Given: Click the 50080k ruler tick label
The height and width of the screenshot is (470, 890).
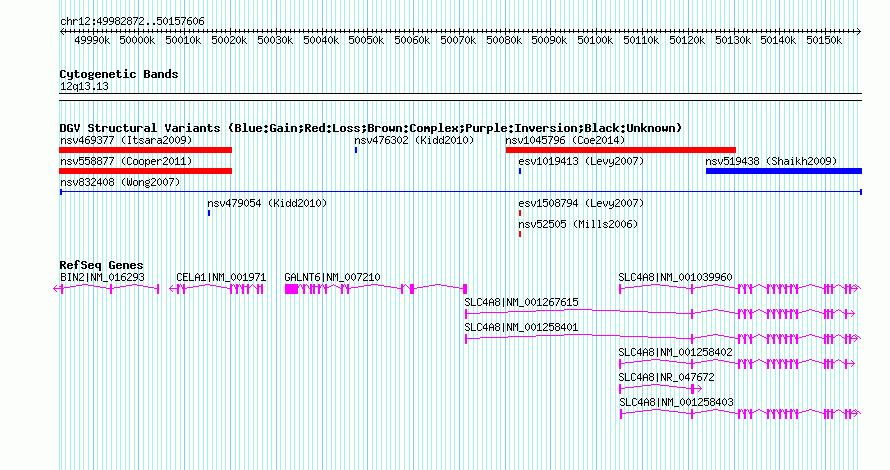Looking at the screenshot, I should (x=504, y=40).
